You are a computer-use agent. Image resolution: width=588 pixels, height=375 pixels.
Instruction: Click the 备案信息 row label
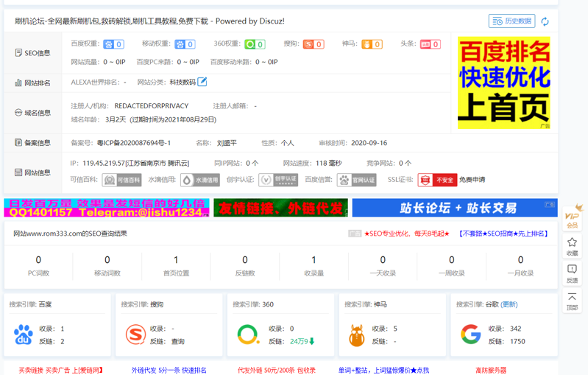pyautogui.click(x=32, y=143)
